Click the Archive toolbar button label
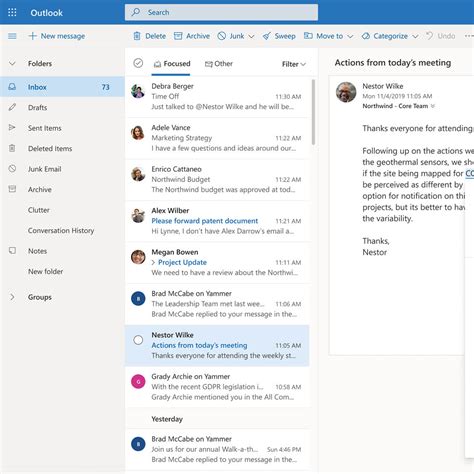 pos(198,36)
